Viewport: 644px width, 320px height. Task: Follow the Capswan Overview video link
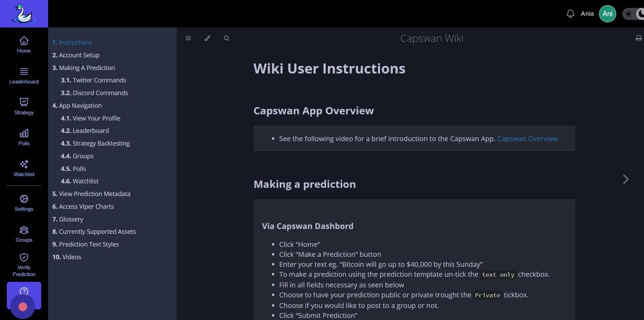click(x=527, y=139)
